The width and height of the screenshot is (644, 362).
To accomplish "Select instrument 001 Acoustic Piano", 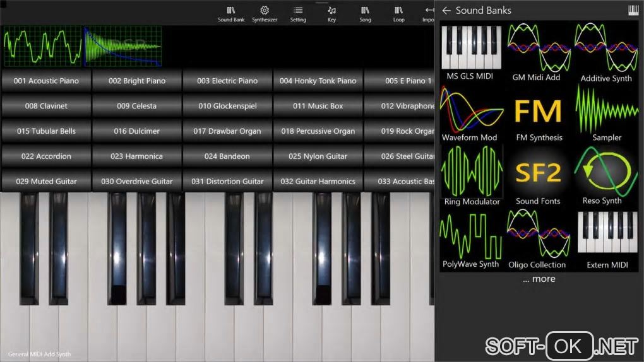I will [46, 81].
